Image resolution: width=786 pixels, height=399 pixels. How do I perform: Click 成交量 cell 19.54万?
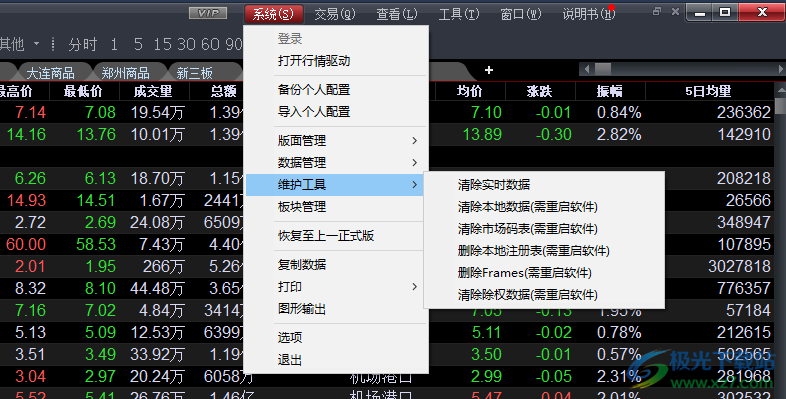pyautogui.click(x=157, y=112)
